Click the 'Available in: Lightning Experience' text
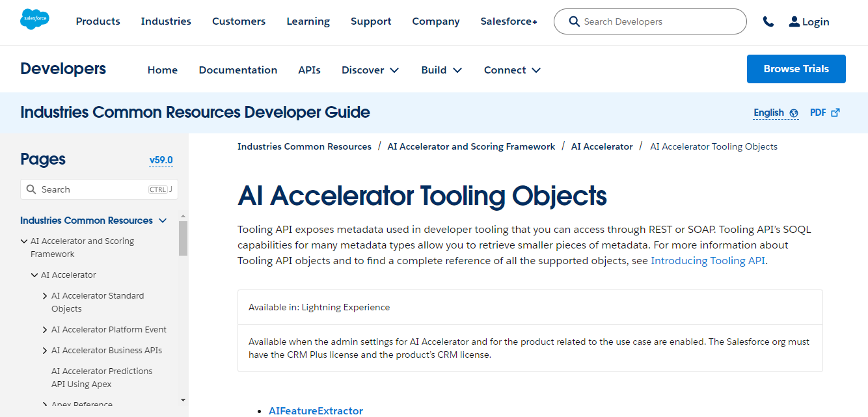The image size is (868, 417). coord(319,307)
